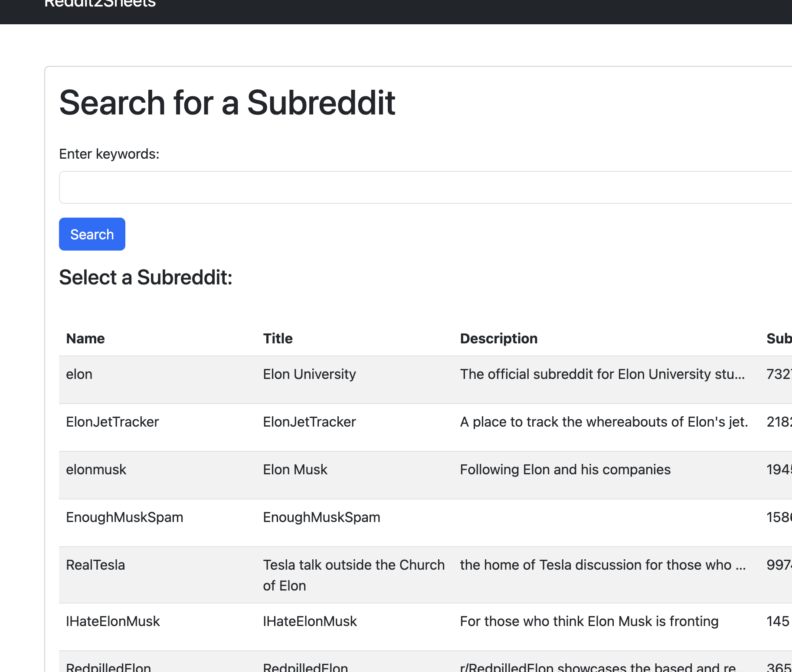Click the 'home of Tesla discussion' description
Screen dimensions: 792x672
pos(603,565)
